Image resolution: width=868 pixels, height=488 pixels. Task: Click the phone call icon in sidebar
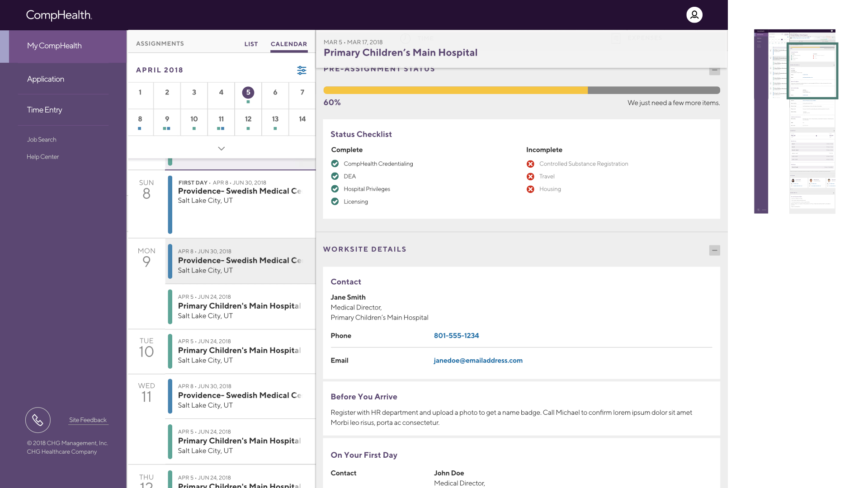coord(38,420)
